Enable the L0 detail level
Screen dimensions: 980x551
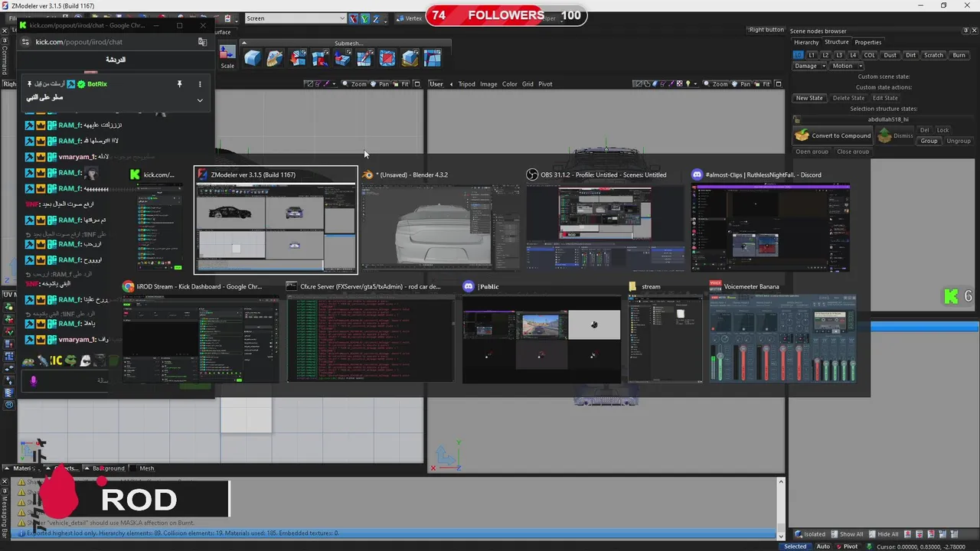[798, 55]
